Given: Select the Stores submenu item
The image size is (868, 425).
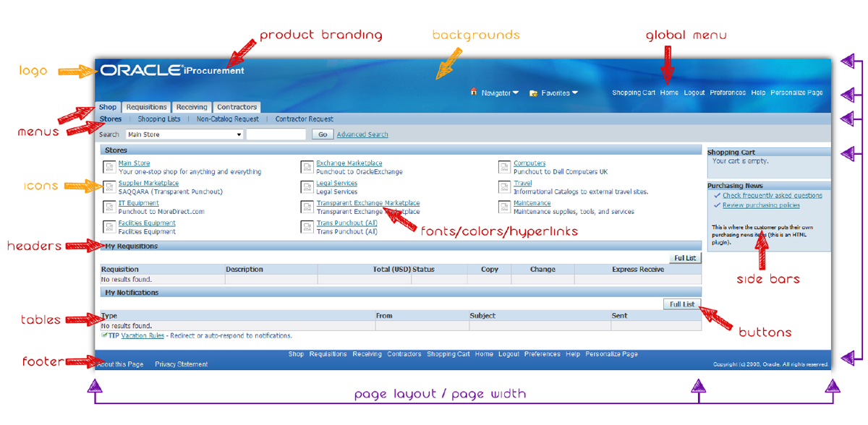Looking at the screenshot, I should pyautogui.click(x=111, y=119).
